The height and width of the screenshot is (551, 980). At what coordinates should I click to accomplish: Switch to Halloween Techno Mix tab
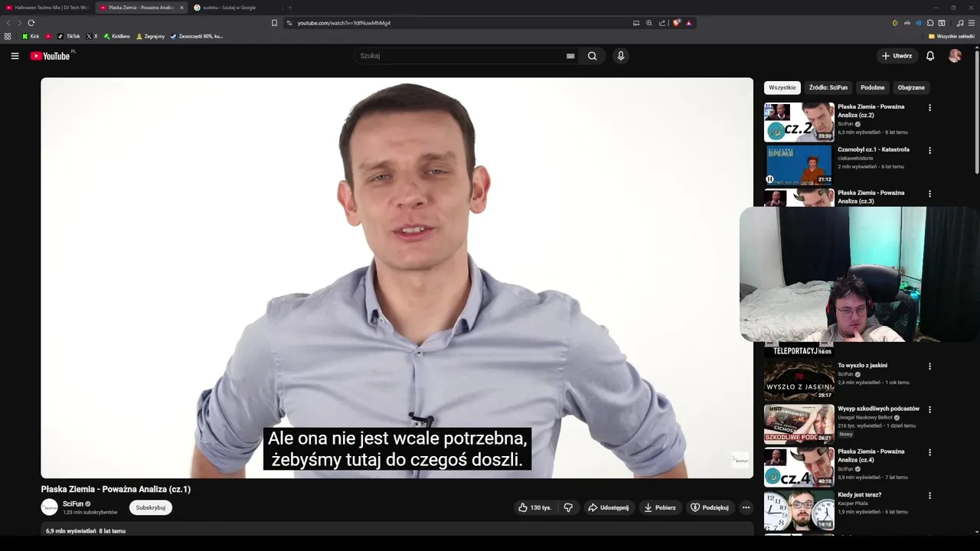[47, 8]
